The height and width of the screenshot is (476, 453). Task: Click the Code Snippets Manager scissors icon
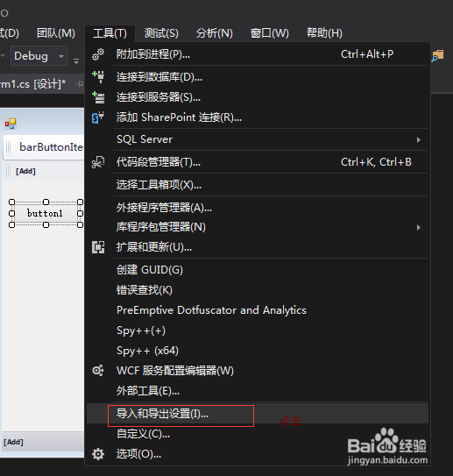click(98, 162)
